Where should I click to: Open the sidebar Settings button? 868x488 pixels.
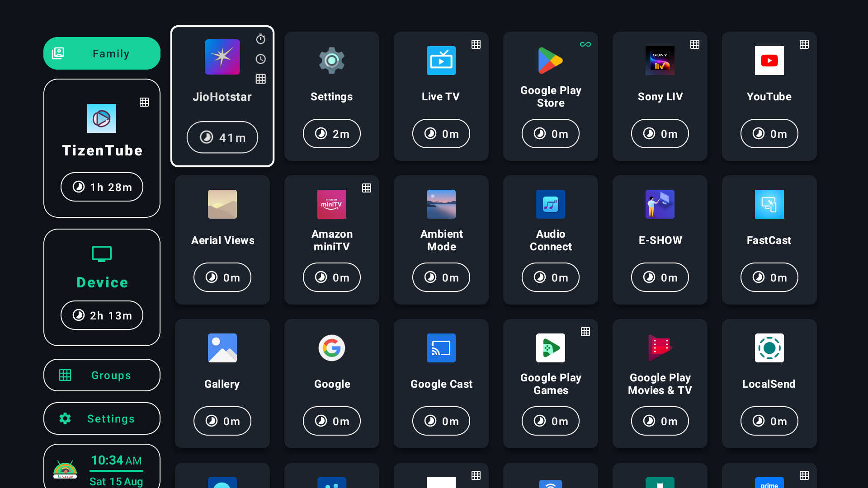[x=102, y=418]
